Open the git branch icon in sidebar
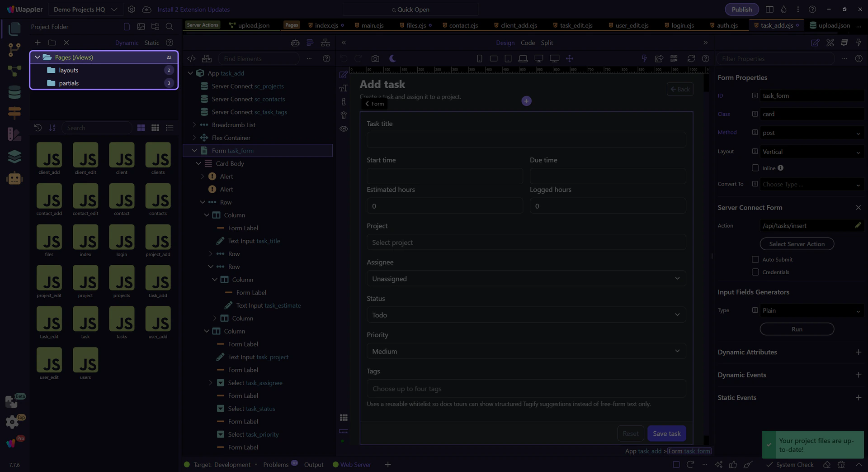Viewport: 868px width, 472px height. (x=14, y=49)
